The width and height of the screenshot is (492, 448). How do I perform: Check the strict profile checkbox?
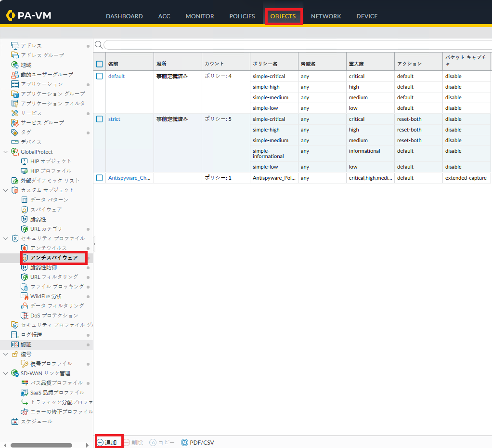[100, 119]
